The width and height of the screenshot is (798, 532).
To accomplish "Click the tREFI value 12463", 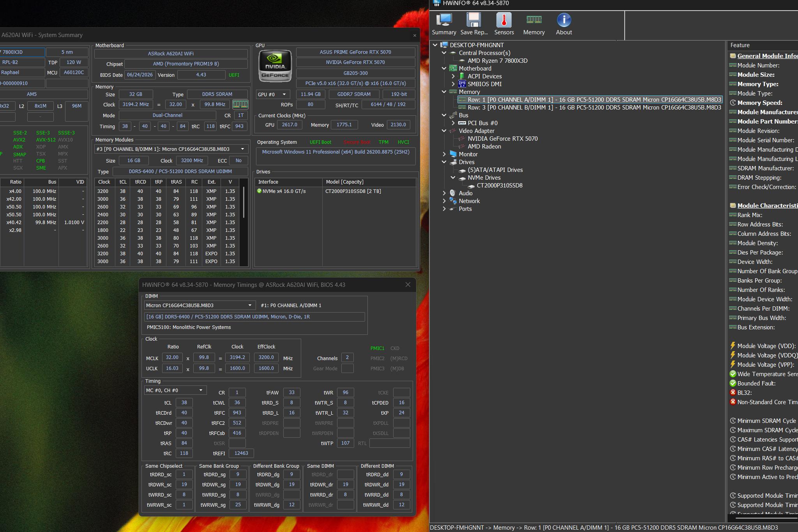I will coord(241,453).
